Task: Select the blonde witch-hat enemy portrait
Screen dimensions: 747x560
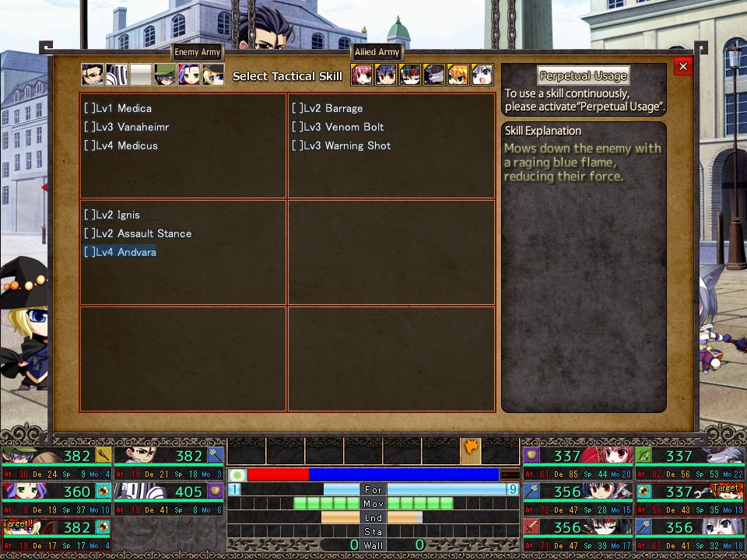Action: pos(213,75)
